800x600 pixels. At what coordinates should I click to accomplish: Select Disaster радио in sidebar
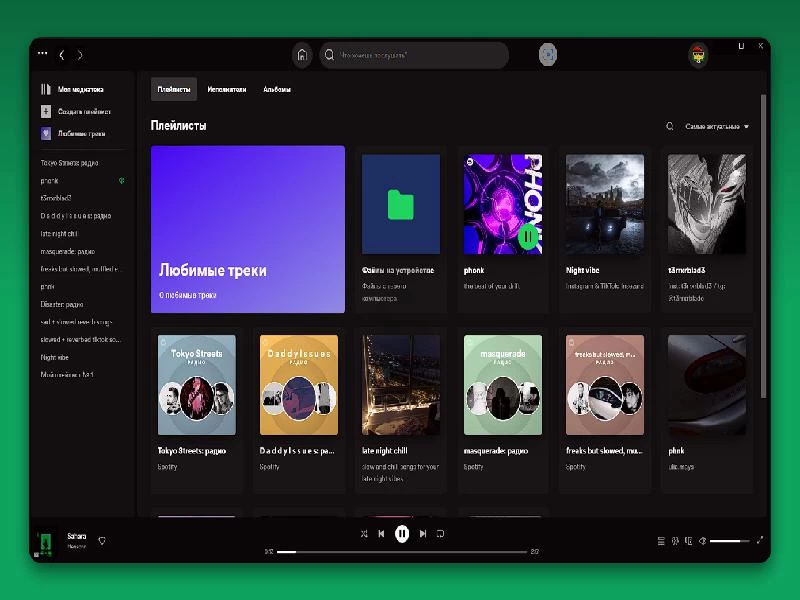coord(62,305)
